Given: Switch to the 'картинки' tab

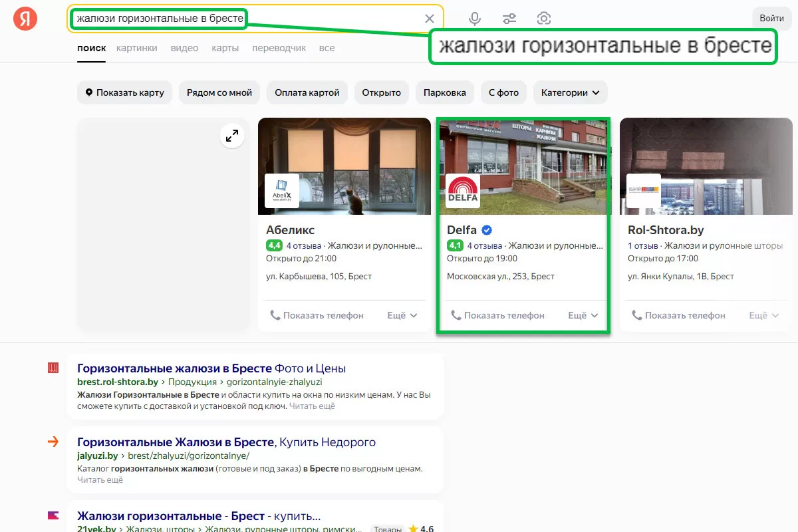Looking at the screenshot, I should click(136, 48).
